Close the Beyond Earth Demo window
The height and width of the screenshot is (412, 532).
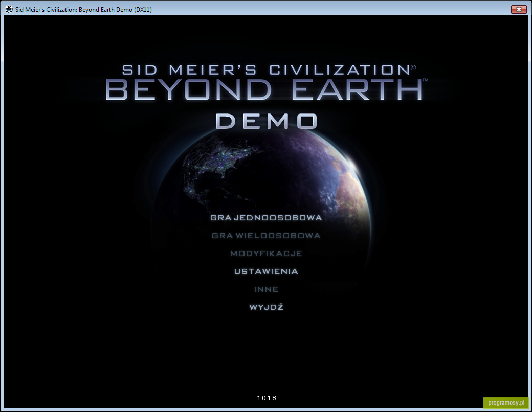coord(519,9)
